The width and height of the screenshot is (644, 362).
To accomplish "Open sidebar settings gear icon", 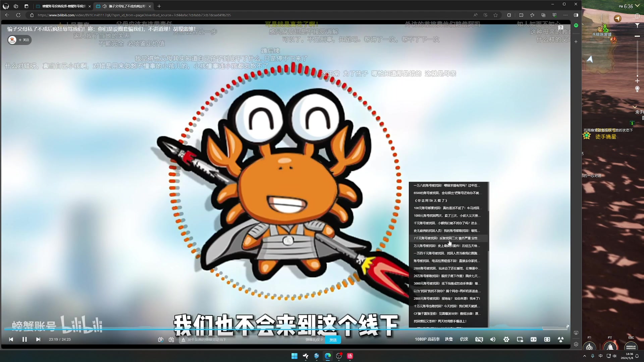I will click(x=576, y=344).
